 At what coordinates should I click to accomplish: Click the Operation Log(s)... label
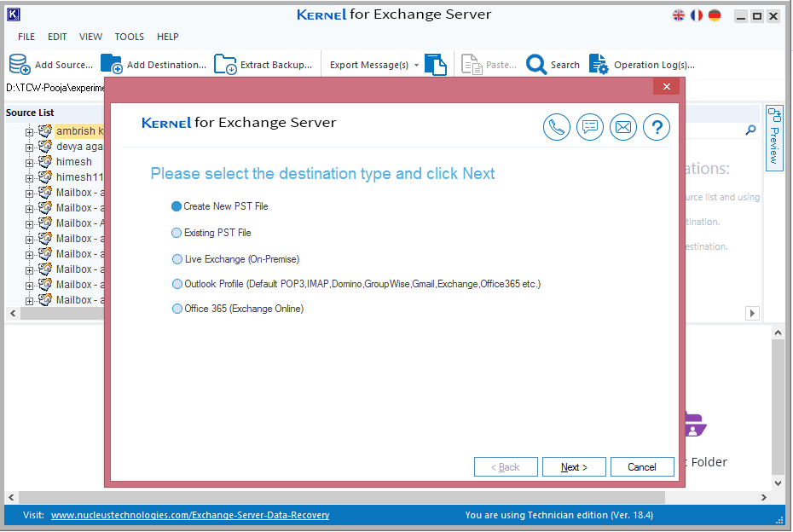(x=654, y=65)
